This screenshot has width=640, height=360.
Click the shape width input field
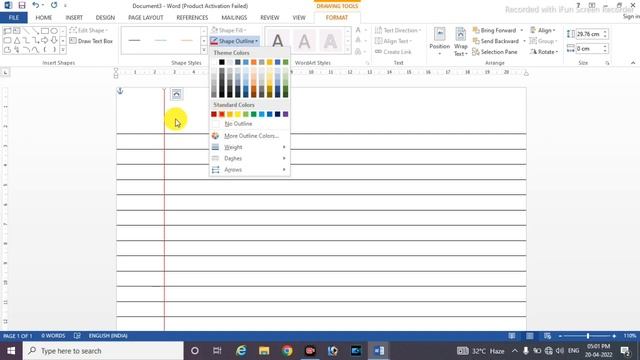tap(589, 49)
